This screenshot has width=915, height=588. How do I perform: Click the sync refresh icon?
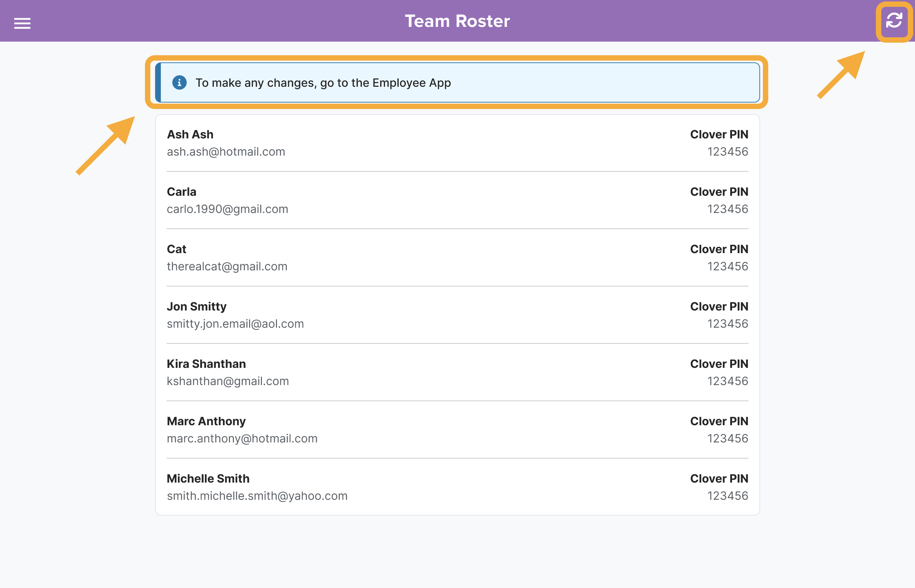point(893,22)
